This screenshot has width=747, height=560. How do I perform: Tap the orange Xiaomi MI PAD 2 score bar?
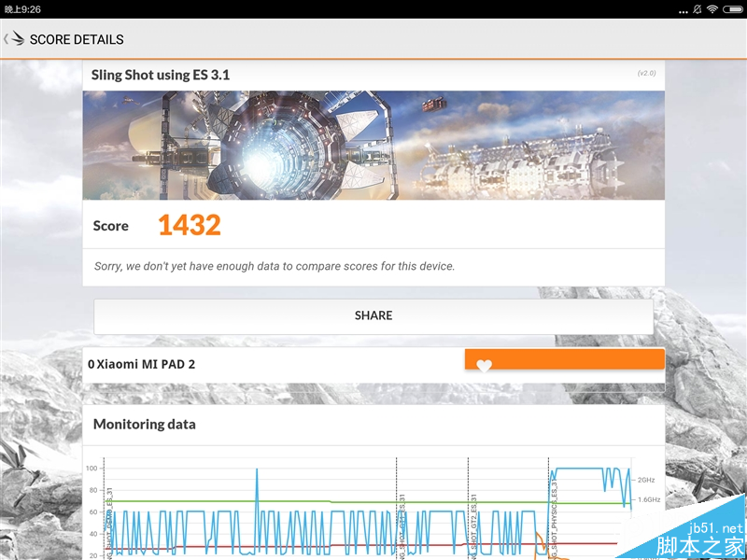[564, 359]
